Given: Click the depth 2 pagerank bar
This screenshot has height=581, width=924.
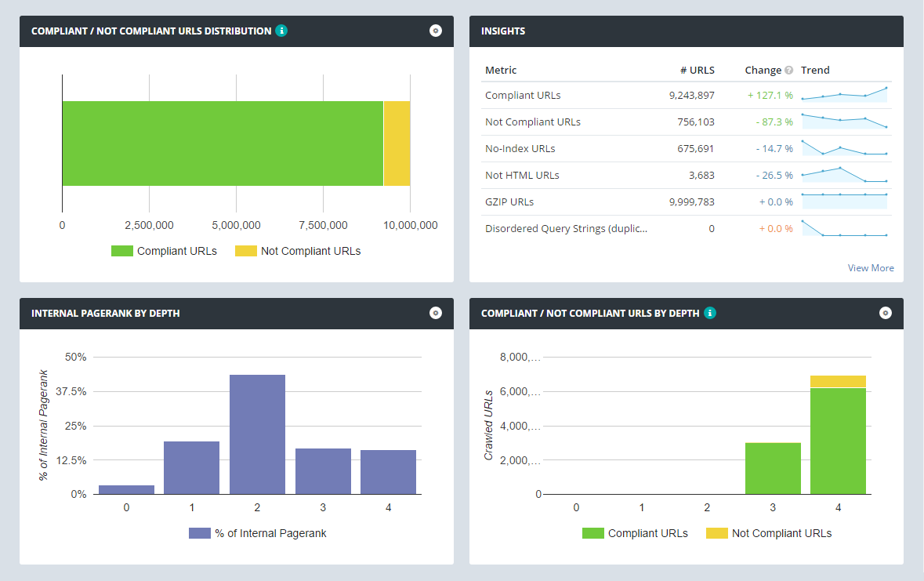Looking at the screenshot, I should point(257,434).
